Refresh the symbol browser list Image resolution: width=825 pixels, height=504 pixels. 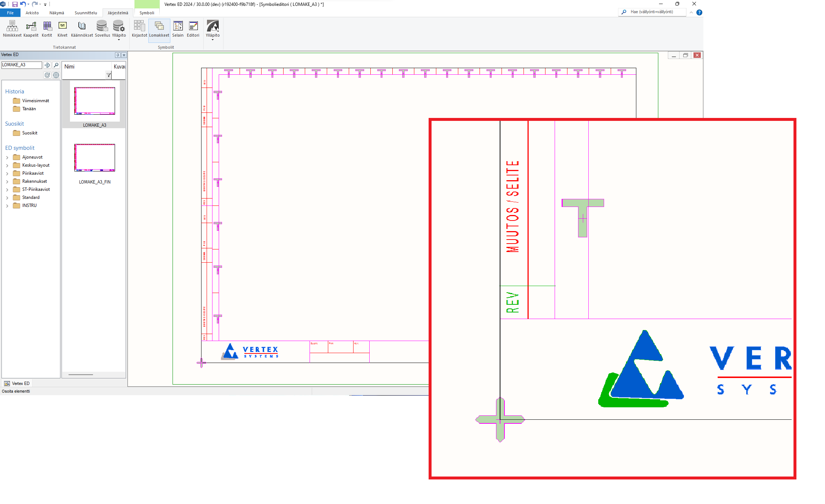[x=47, y=75]
